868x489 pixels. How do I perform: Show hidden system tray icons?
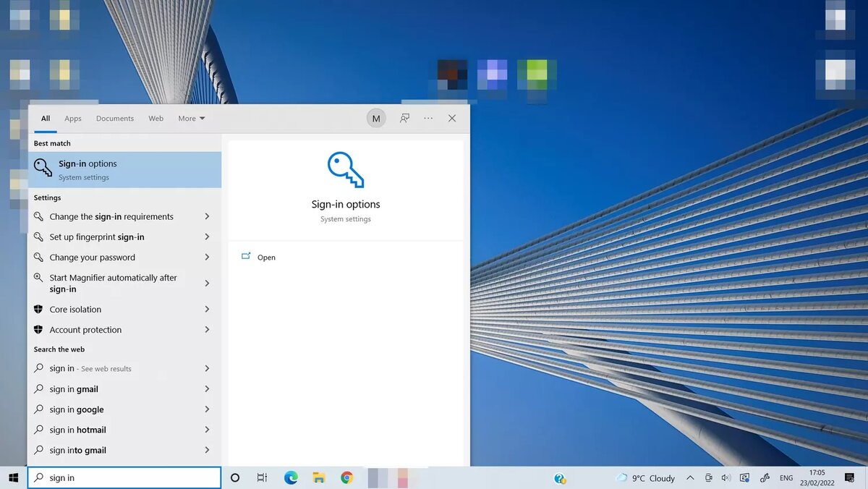click(690, 478)
